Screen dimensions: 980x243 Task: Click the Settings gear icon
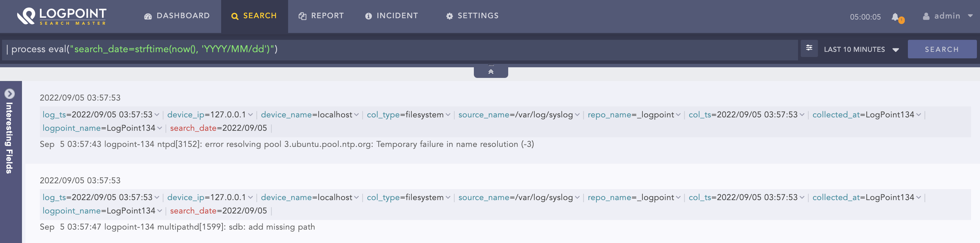coord(449,16)
